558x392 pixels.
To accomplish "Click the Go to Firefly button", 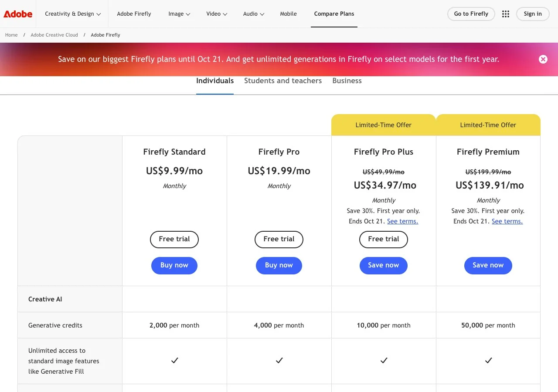I will pyautogui.click(x=471, y=14).
